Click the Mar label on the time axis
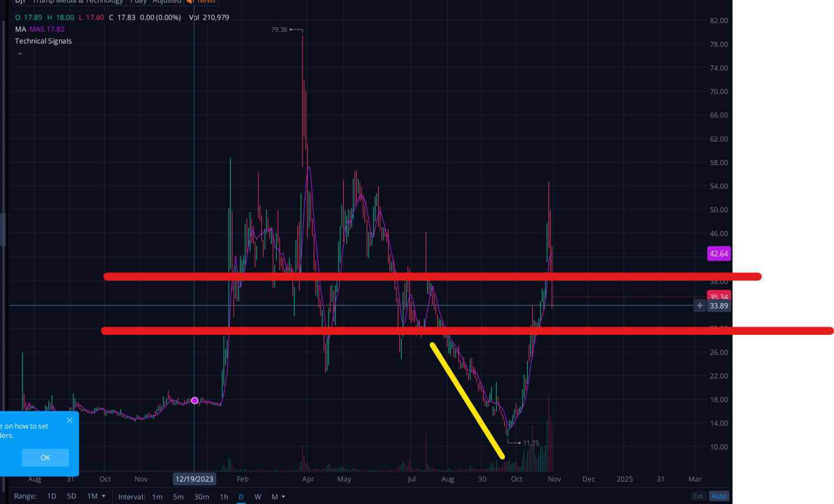This screenshot has width=834, height=504. pos(695,479)
